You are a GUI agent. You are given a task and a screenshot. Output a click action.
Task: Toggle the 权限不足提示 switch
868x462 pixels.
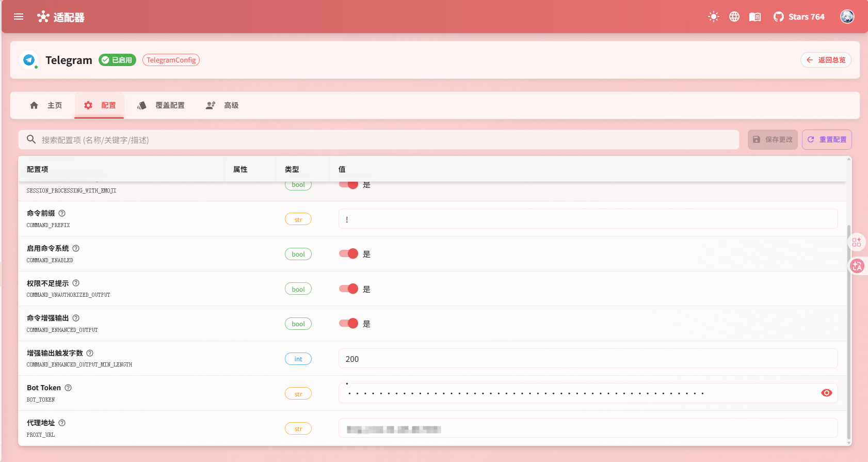click(348, 289)
